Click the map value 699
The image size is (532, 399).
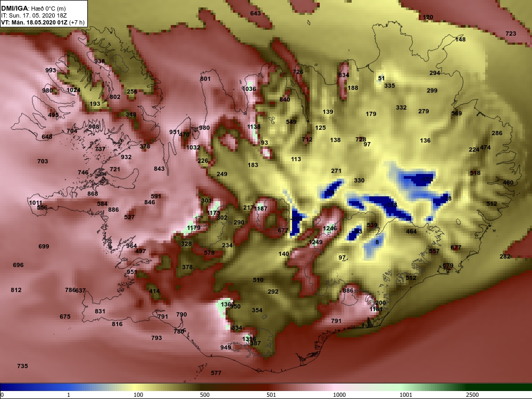pos(44,246)
